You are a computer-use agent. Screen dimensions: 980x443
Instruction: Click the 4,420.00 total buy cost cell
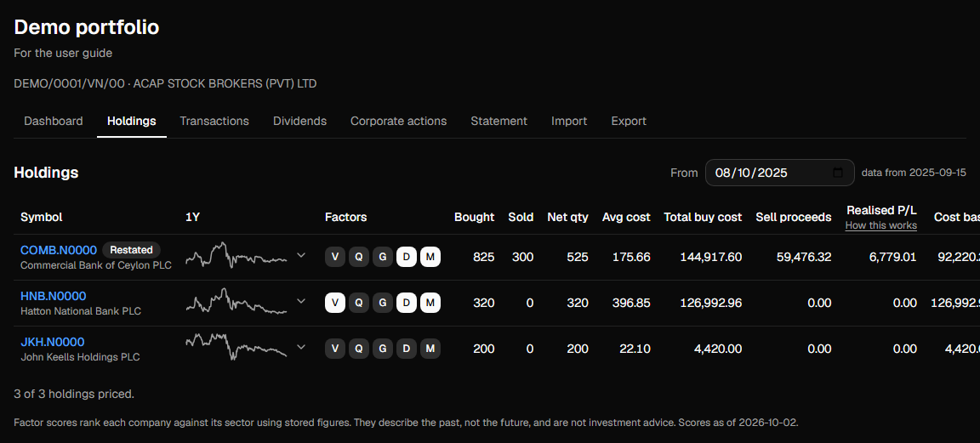coord(718,349)
